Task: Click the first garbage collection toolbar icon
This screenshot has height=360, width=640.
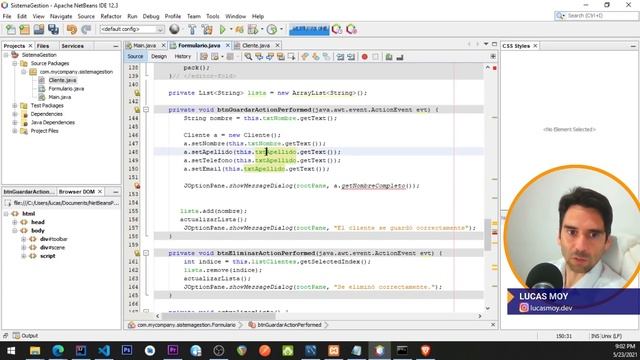Action: (x=337, y=29)
